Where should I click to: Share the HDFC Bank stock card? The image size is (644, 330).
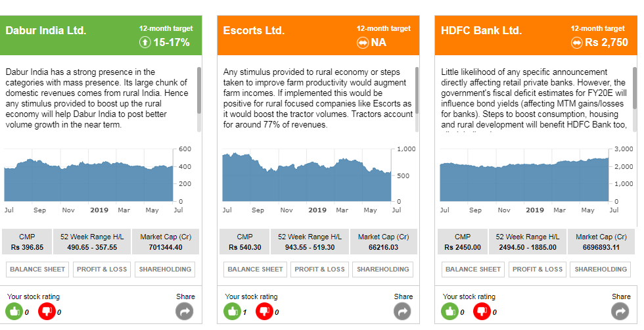(620, 311)
